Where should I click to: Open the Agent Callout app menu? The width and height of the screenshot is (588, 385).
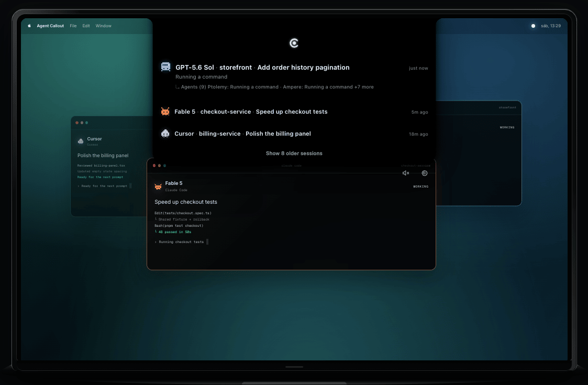(x=50, y=26)
